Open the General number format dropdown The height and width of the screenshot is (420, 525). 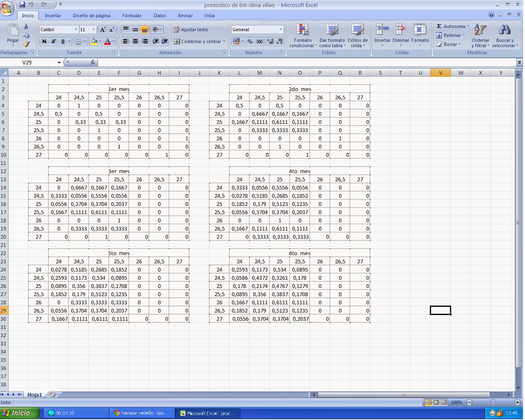point(281,30)
